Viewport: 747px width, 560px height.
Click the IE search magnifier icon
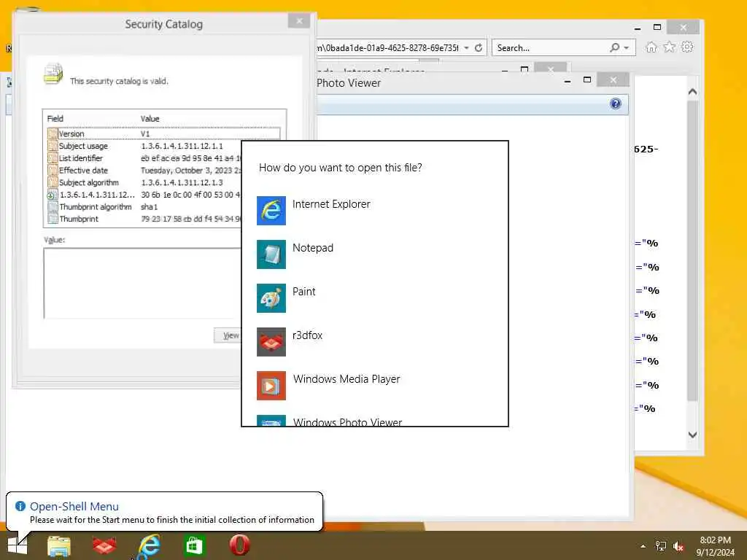[x=614, y=47]
